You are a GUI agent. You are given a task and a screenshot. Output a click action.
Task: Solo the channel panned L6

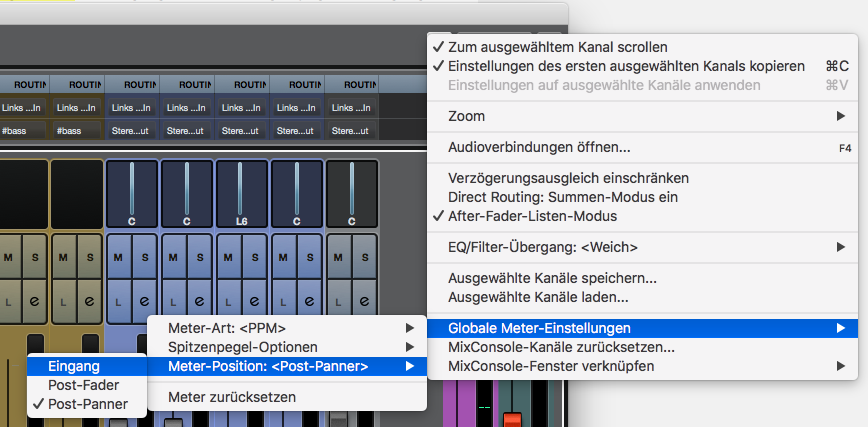point(254,257)
